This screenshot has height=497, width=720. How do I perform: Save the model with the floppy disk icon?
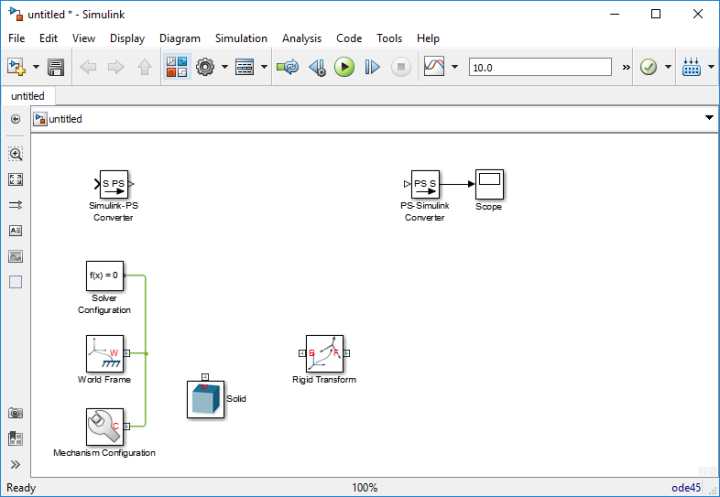pos(56,67)
